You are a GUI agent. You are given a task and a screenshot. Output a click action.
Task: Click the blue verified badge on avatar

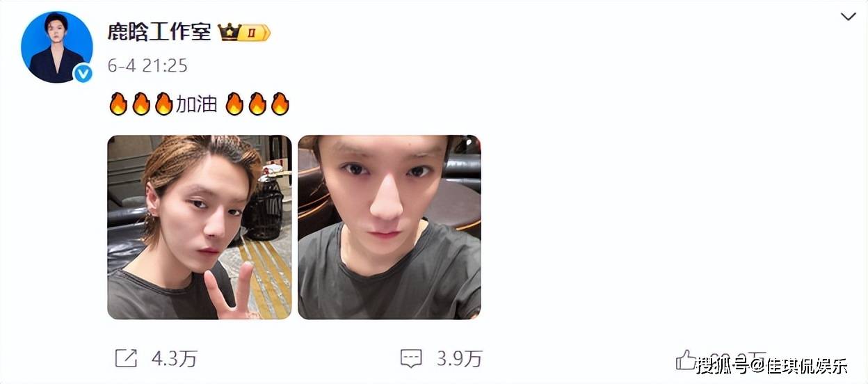[83, 74]
